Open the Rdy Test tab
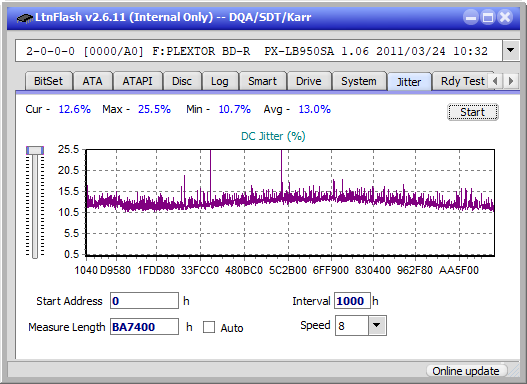 [x=462, y=81]
